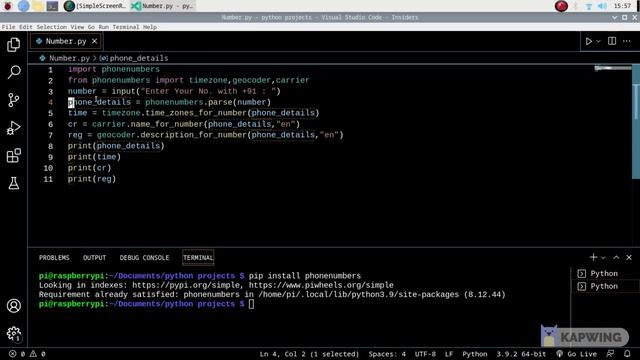Close the terminal panel
This screenshot has height=360, width=640.
[x=629, y=257]
